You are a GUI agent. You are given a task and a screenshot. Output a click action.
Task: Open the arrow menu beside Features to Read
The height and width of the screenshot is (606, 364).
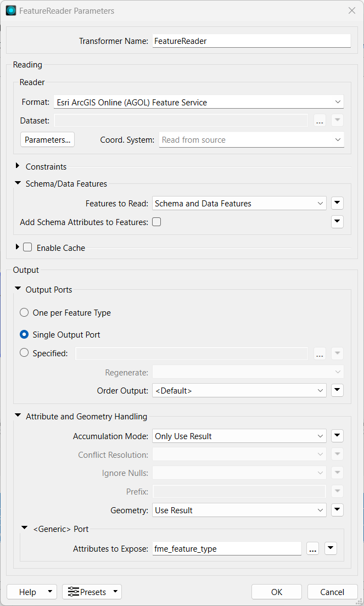pyautogui.click(x=337, y=203)
